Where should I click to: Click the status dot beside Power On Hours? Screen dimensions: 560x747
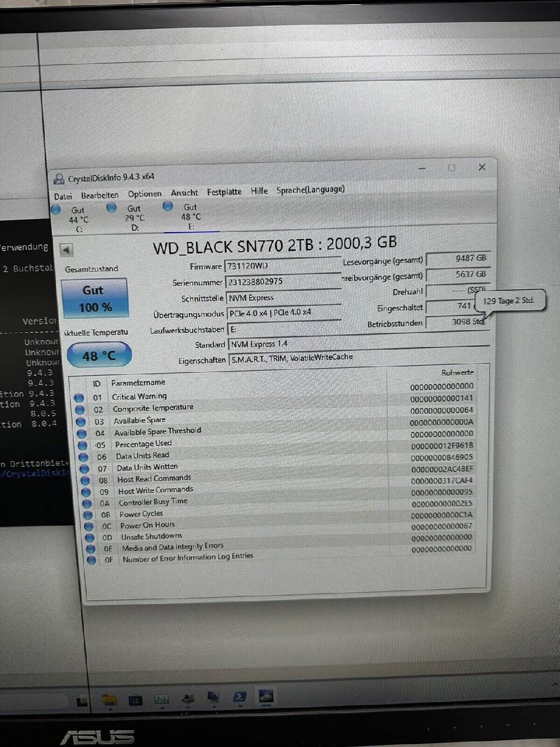[x=89, y=526]
